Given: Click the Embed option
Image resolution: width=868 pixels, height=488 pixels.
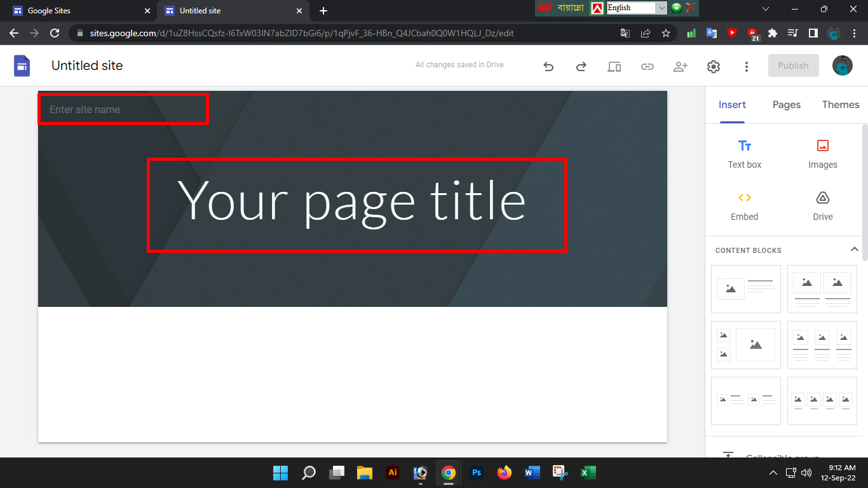Looking at the screenshot, I should (x=744, y=206).
